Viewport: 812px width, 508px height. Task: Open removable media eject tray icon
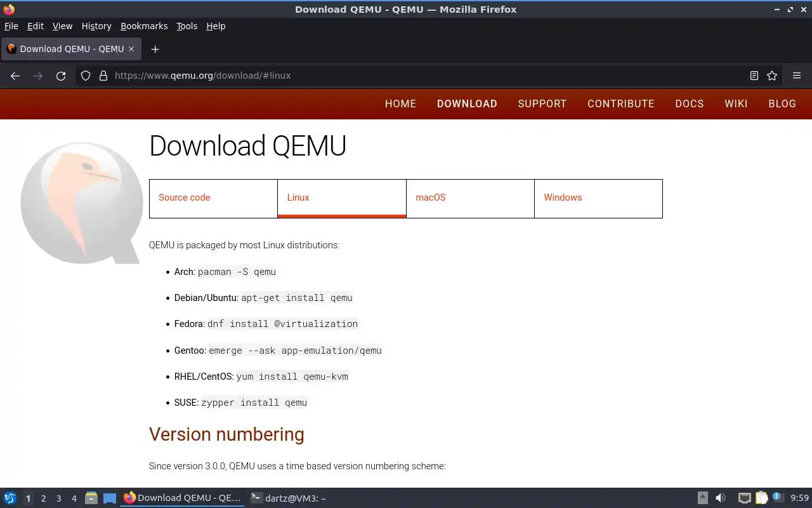[x=703, y=498]
